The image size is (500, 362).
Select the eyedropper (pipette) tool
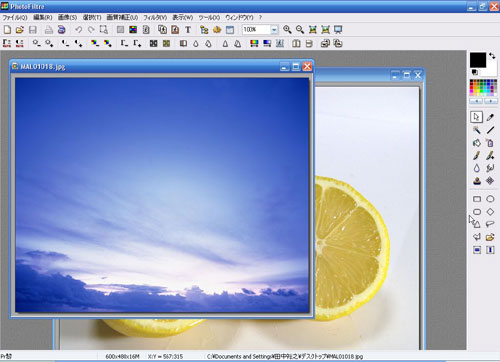pyautogui.click(x=490, y=117)
